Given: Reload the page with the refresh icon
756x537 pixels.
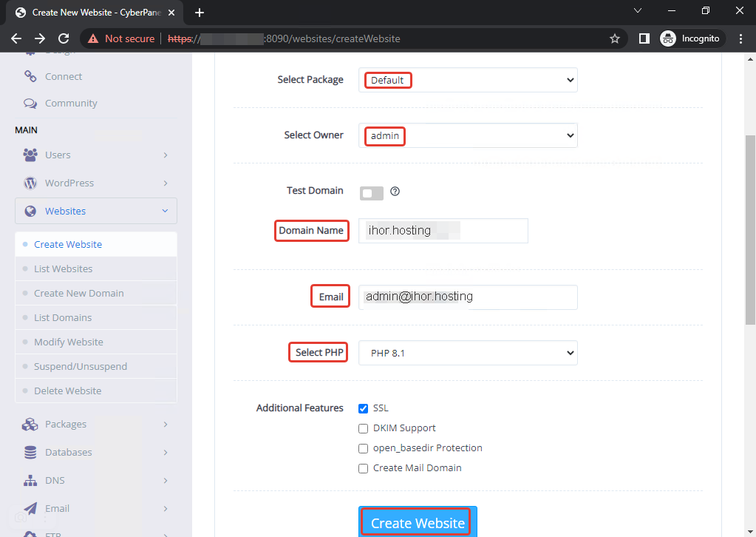Looking at the screenshot, I should [x=64, y=38].
